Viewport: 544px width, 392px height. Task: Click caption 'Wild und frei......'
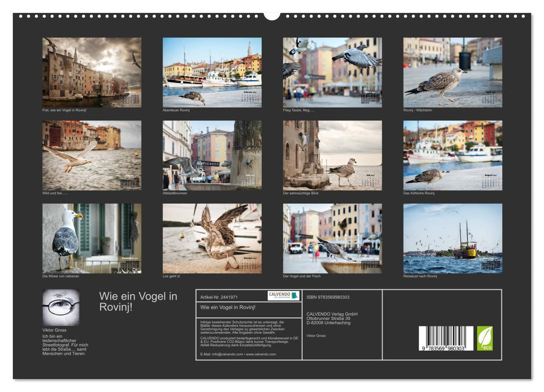[x=55, y=193]
